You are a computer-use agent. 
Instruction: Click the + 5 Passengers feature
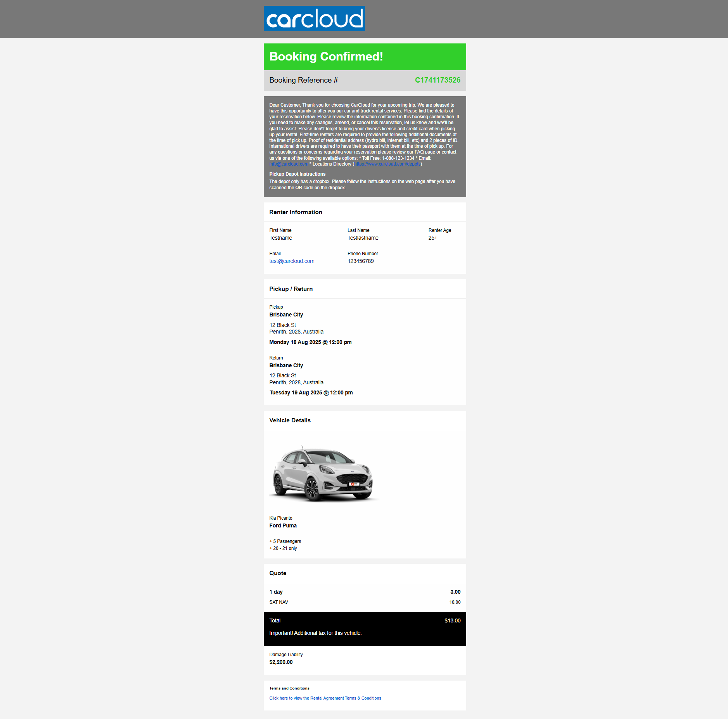click(285, 541)
